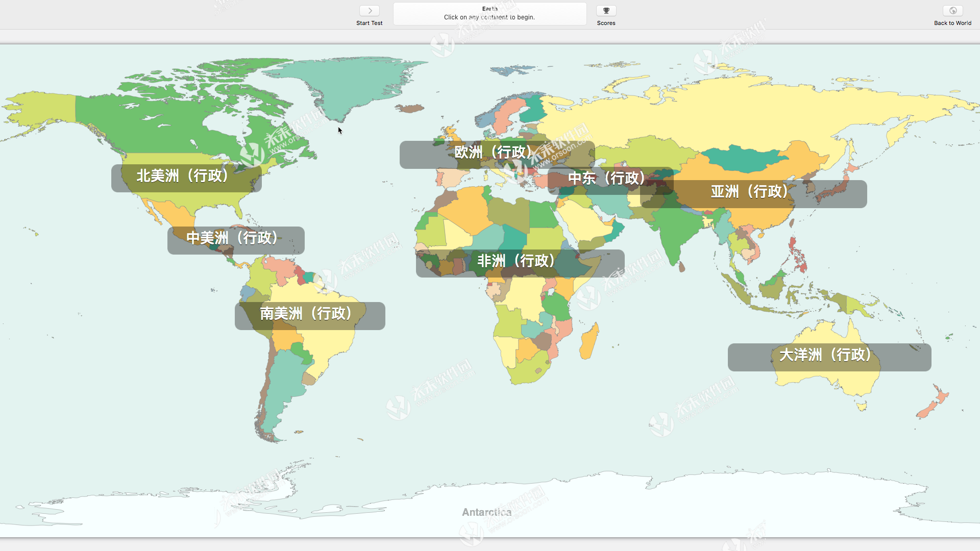Open the Scores trophy icon
Image resolution: width=980 pixels, height=551 pixels.
tap(606, 11)
